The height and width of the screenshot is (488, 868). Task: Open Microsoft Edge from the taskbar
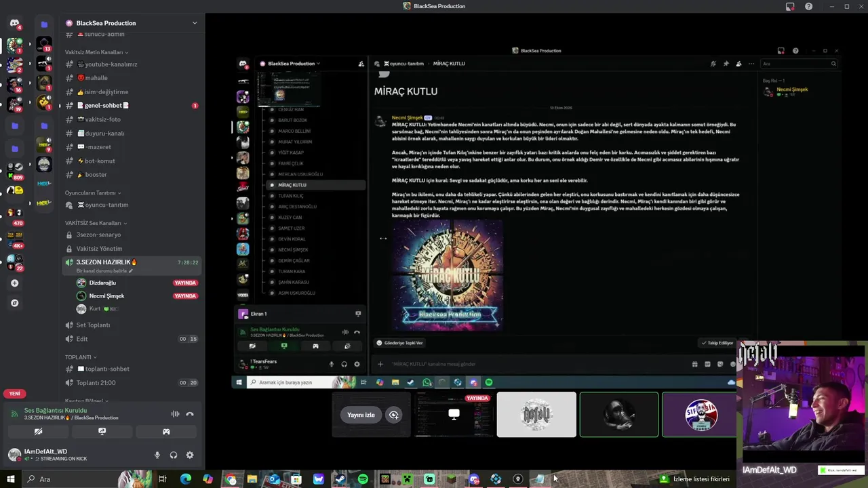pyautogui.click(x=185, y=479)
